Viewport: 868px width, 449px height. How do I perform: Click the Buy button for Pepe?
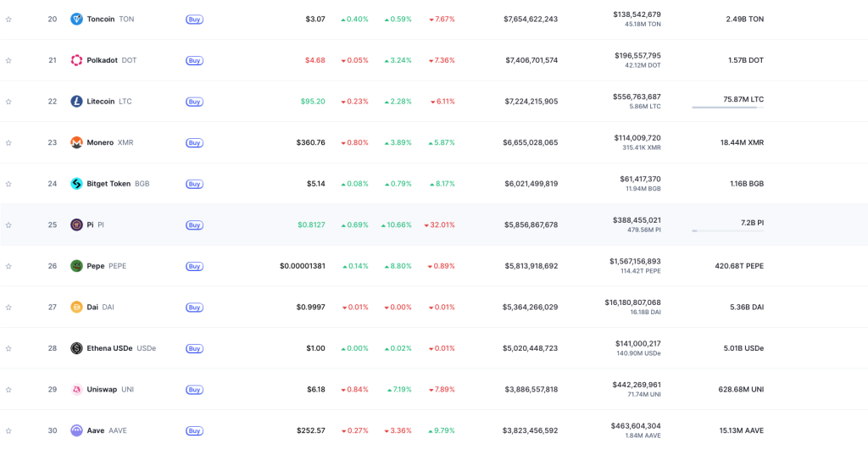tap(194, 266)
